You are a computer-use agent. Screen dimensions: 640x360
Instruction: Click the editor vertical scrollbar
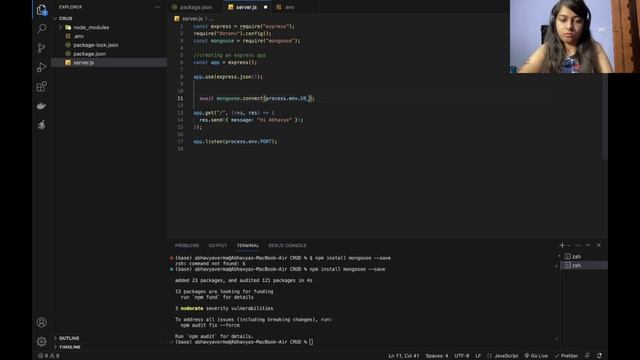click(605, 116)
